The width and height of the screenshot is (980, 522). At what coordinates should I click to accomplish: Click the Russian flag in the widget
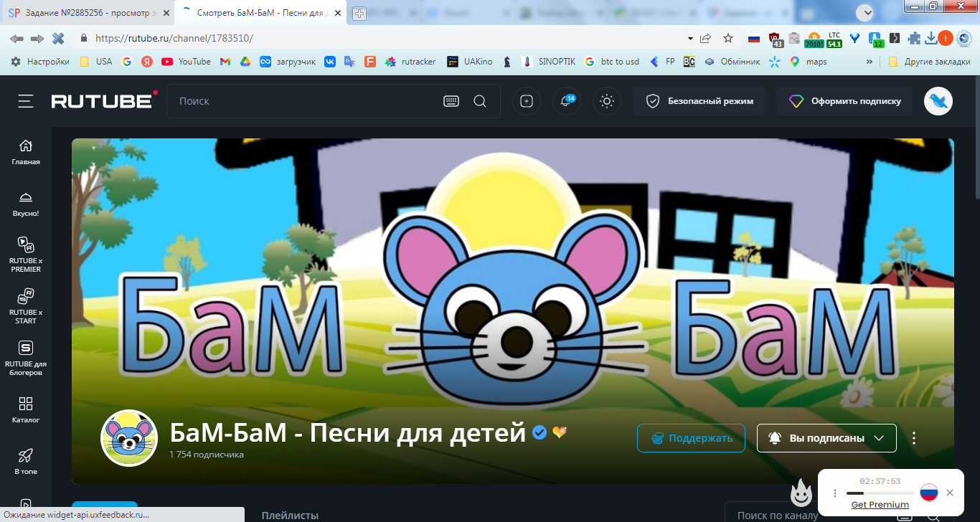click(x=929, y=493)
